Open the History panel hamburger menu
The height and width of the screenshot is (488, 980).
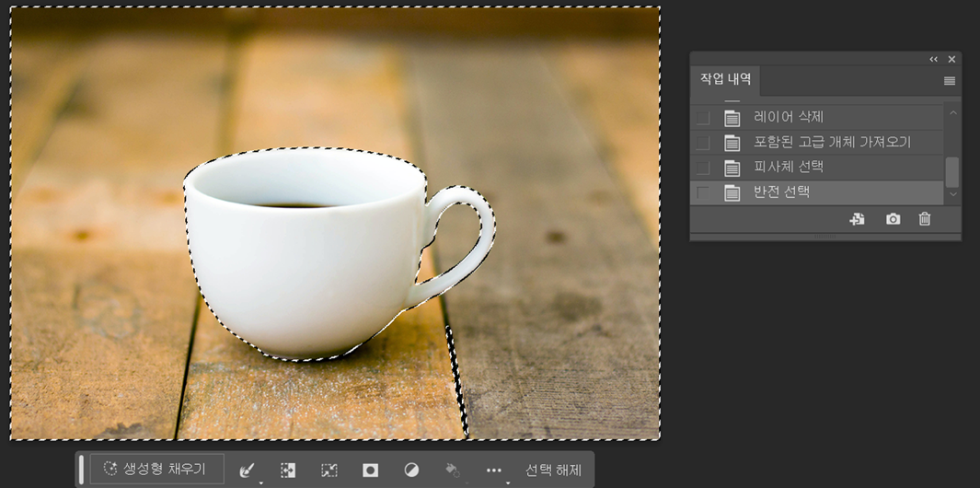pos(950,81)
